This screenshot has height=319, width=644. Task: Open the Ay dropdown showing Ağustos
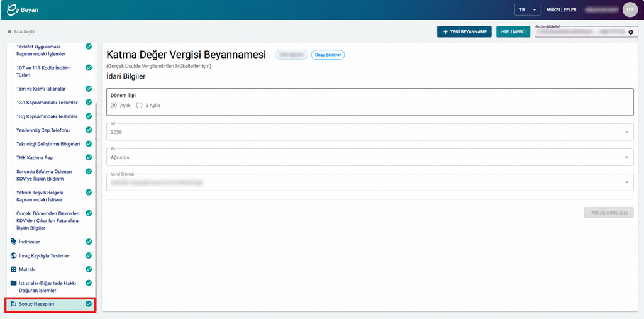coord(370,157)
